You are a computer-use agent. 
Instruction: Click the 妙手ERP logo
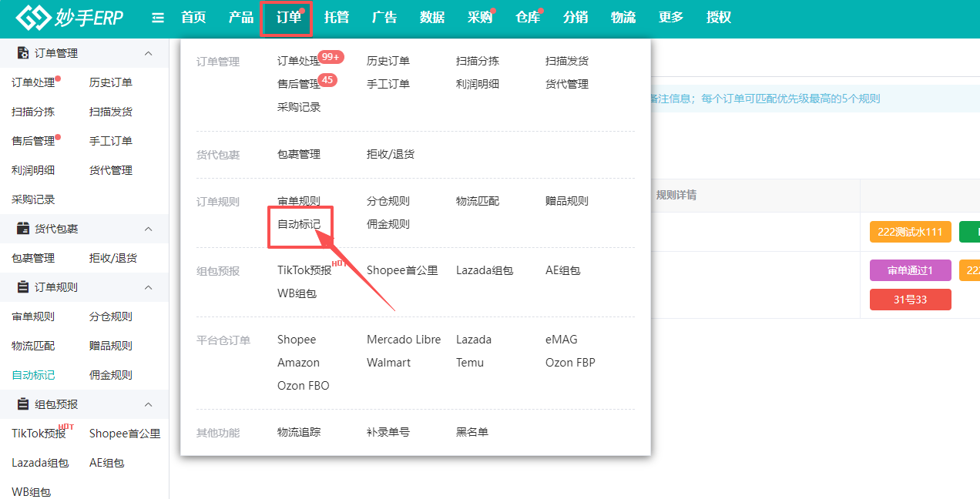pos(69,18)
